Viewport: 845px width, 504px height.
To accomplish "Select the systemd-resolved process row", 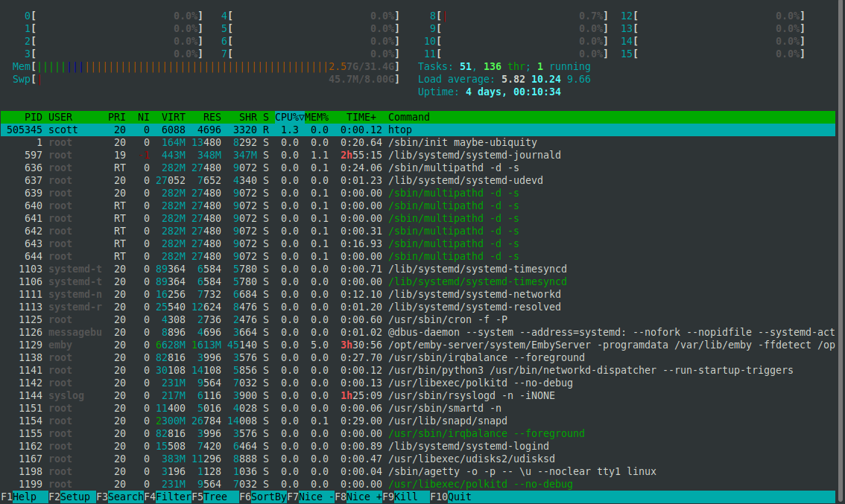I will (417, 307).
